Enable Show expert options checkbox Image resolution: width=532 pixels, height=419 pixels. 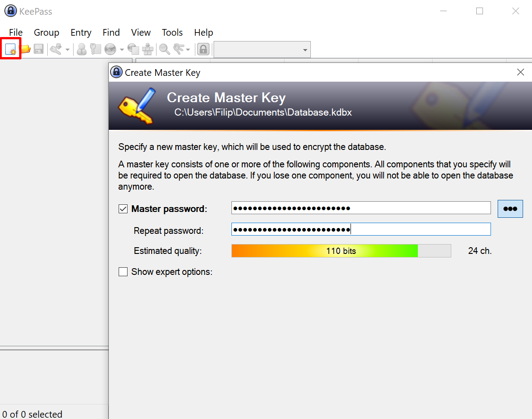[123, 272]
